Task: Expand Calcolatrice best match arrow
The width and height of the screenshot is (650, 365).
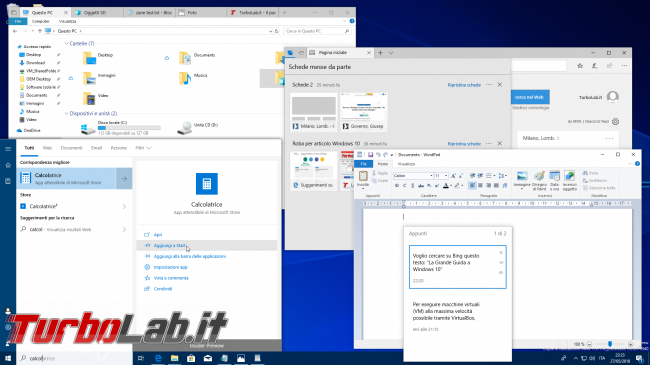Action: click(x=124, y=178)
